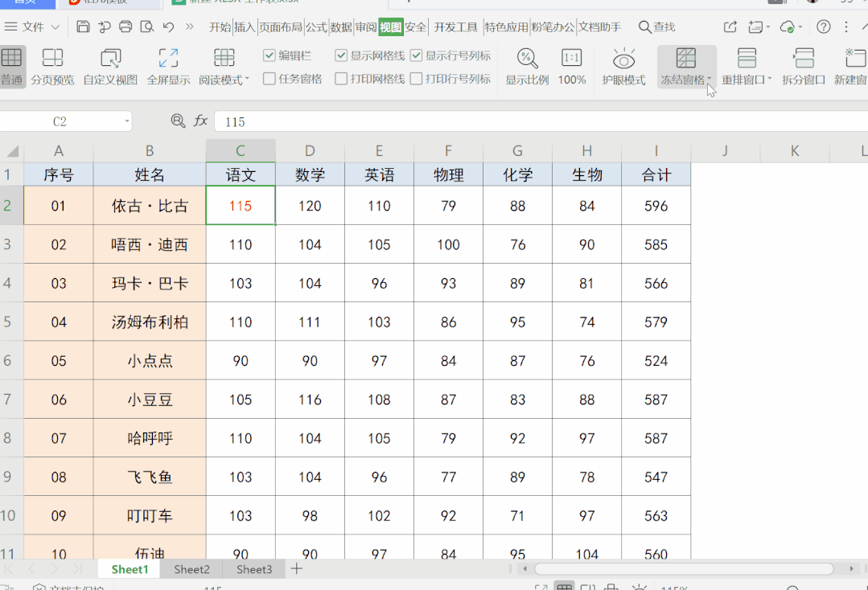
Task: Open the 页面布局 ribbon tab
Action: click(x=280, y=27)
